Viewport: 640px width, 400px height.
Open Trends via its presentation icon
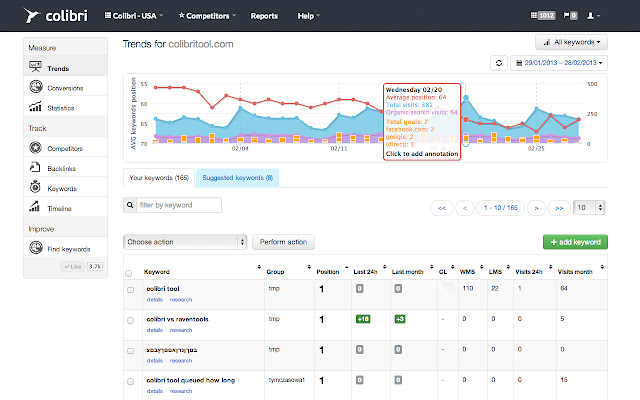coord(35,67)
